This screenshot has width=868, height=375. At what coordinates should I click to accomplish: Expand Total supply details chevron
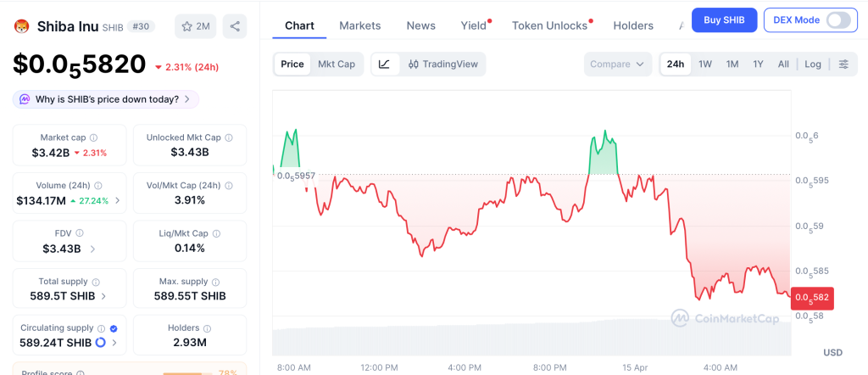point(103,296)
